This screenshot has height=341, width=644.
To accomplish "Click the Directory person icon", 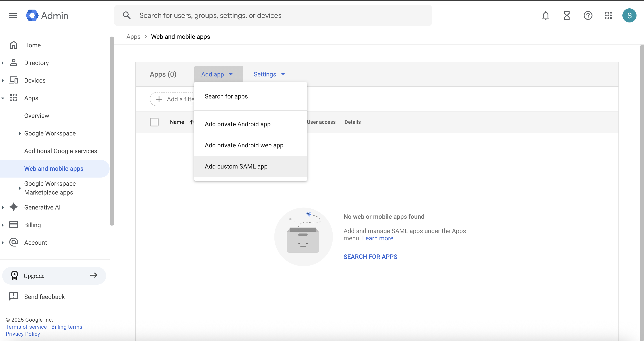I will [13, 63].
